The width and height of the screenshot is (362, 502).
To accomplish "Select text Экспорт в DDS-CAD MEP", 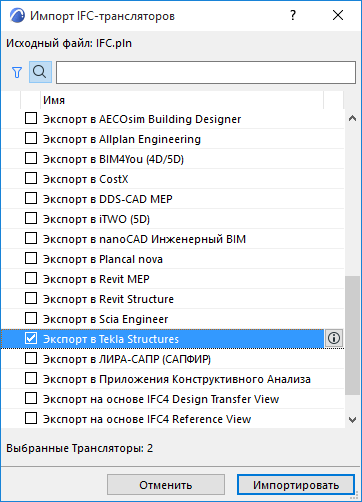I will click(x=108, y=199).
